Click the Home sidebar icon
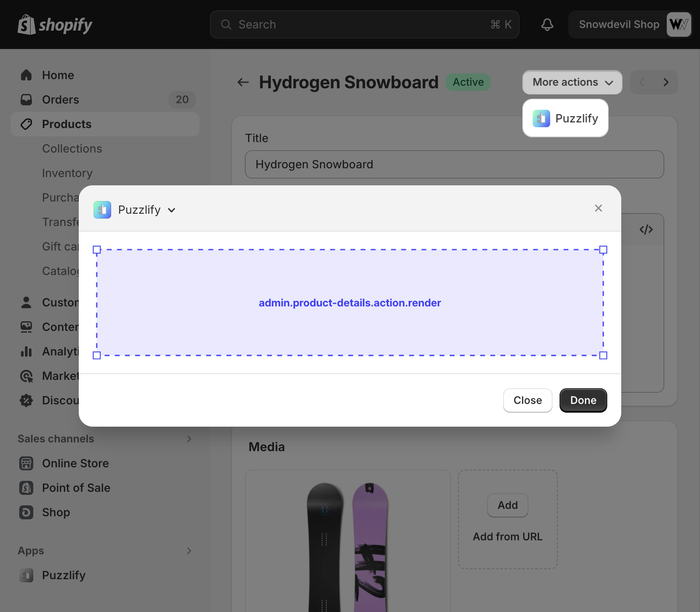700x612 pixels. point(26,75)
